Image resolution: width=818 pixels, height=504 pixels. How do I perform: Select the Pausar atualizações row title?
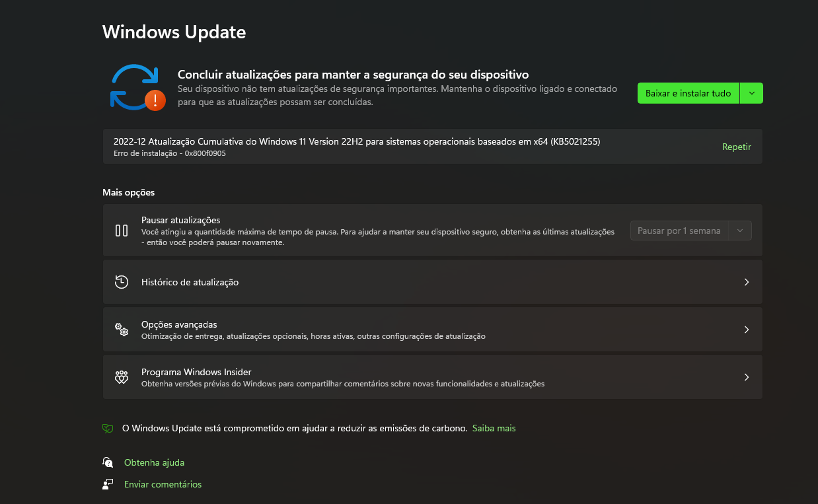pyautogui.click(x=180, y=220)
